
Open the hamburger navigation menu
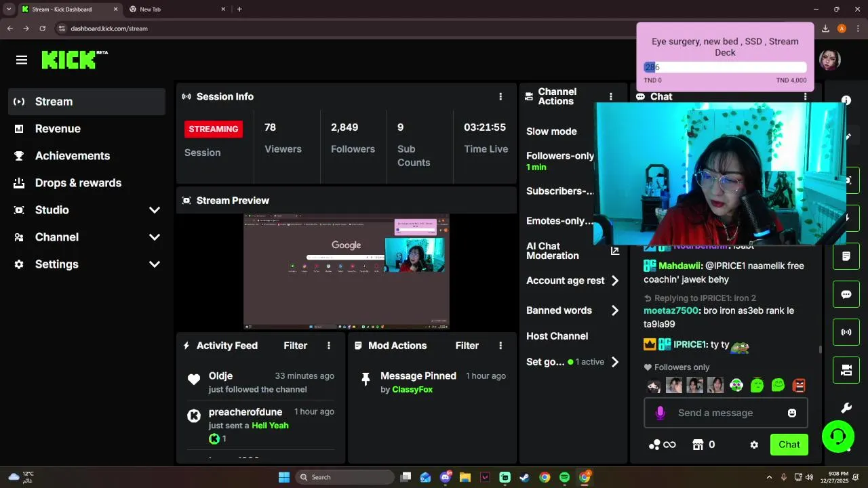[x=22, y=60]
